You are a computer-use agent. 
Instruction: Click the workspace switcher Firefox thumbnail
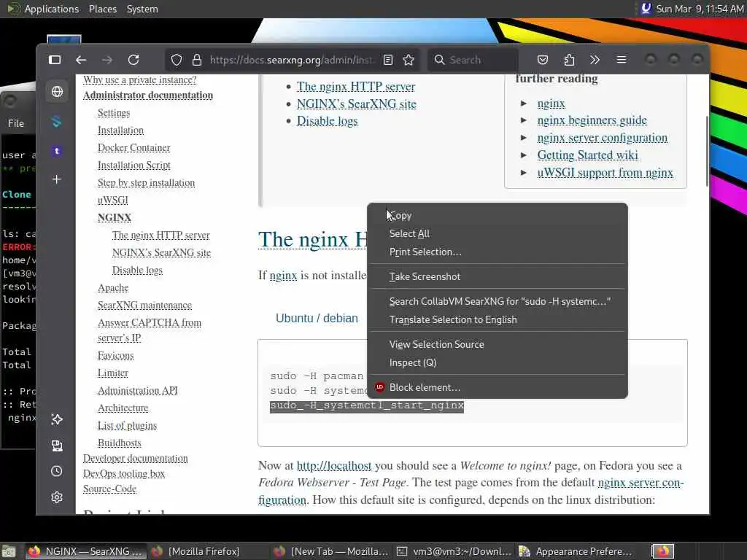662,551
